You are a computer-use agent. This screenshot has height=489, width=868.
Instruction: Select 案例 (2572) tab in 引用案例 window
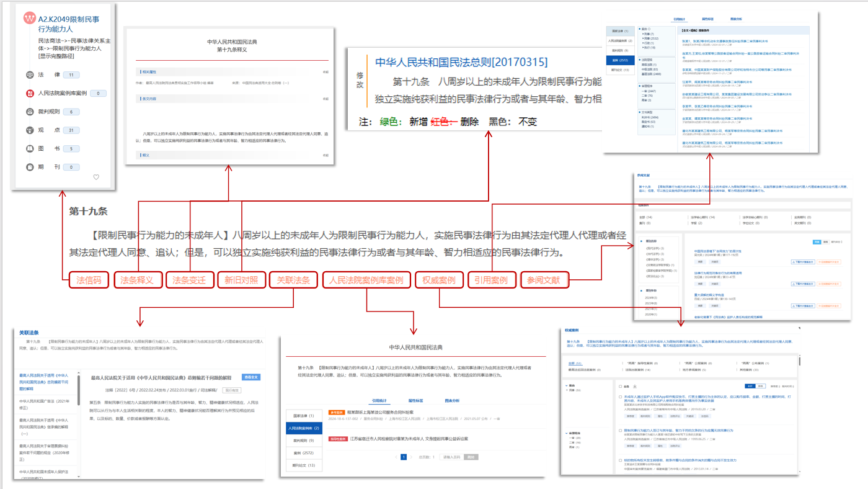coord(620,60)
